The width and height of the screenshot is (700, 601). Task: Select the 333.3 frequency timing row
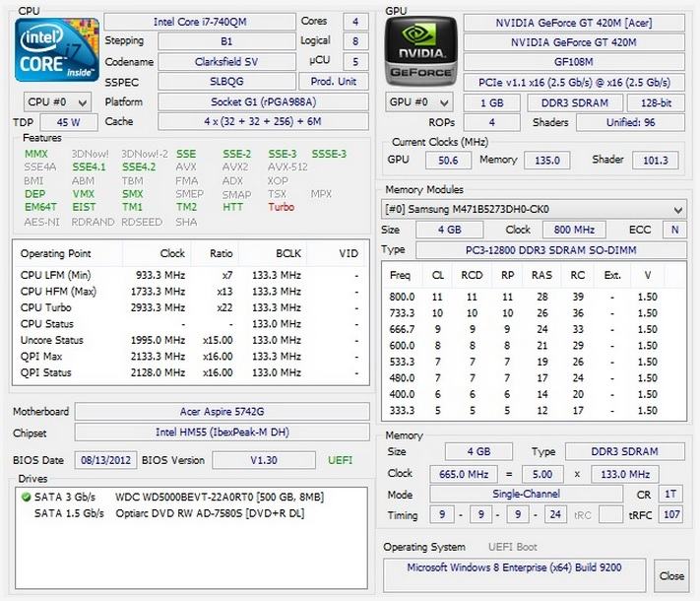coord(534,410)
